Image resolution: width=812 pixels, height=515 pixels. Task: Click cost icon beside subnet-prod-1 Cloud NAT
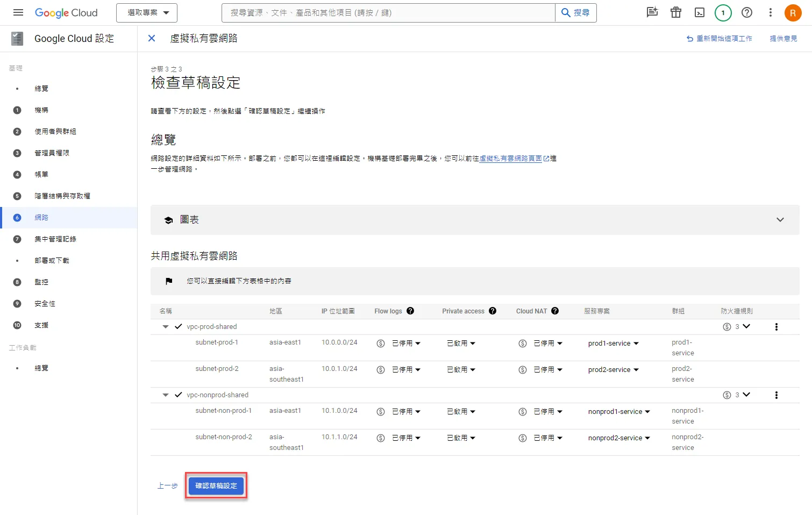[523, 344]
